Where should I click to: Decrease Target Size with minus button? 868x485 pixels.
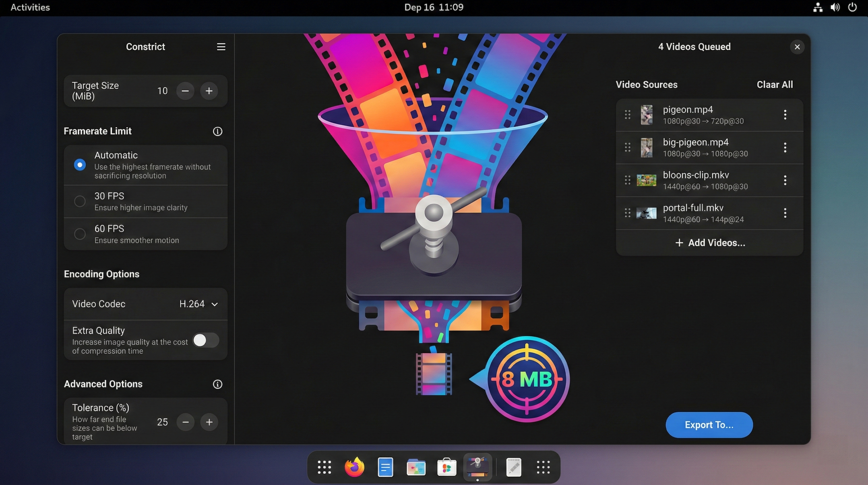coord(185,91)
